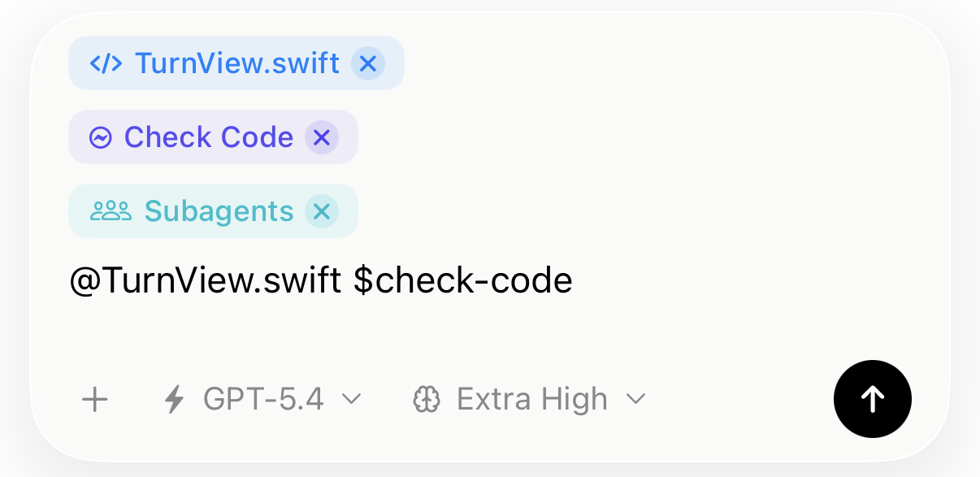Screen dimensions: 980x477
Task: Open the Extra High reasoning dropdown
Action: coord(532,399)
